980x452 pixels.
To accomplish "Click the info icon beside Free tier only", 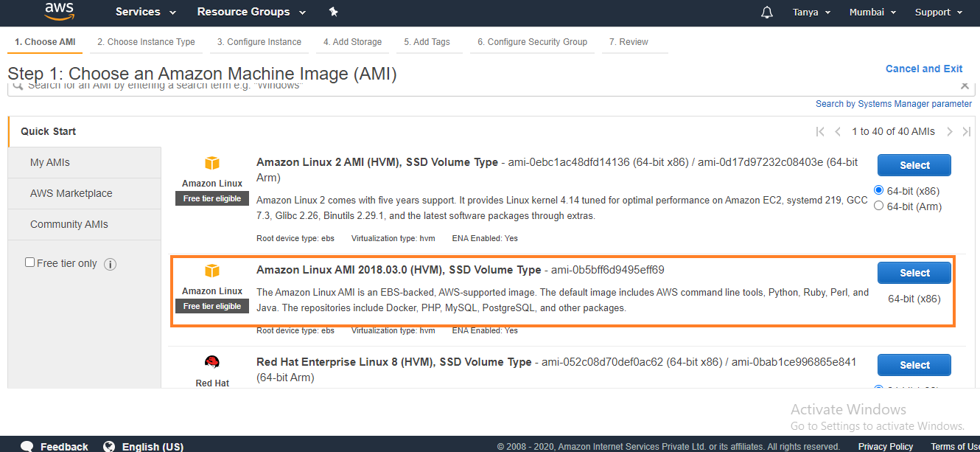I will (x=110, y=264).
